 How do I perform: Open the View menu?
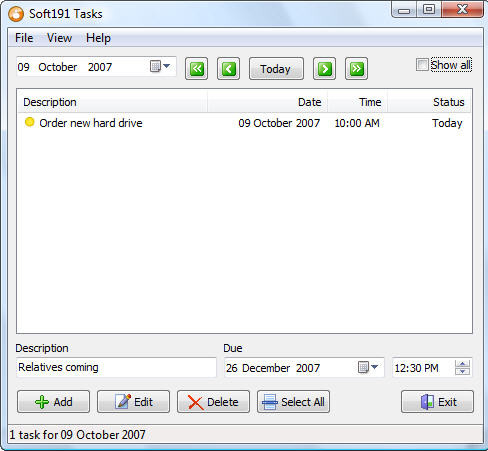point(59,38)
